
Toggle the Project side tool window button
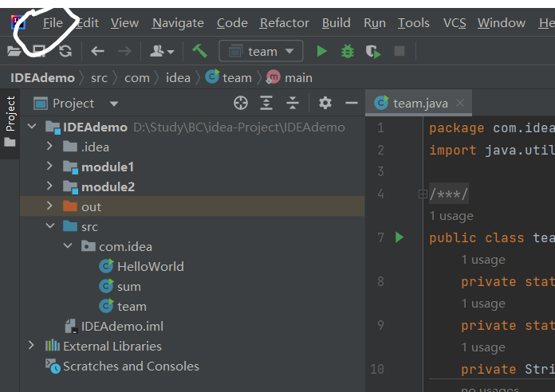click(x=10, y=121)
